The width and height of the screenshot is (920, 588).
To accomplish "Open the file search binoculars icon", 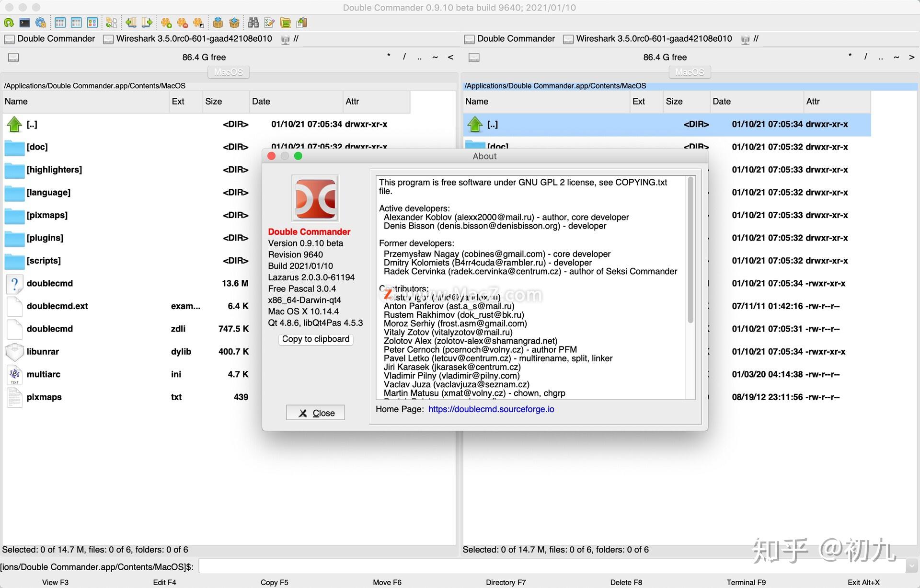I will click(x=253, y=23).
